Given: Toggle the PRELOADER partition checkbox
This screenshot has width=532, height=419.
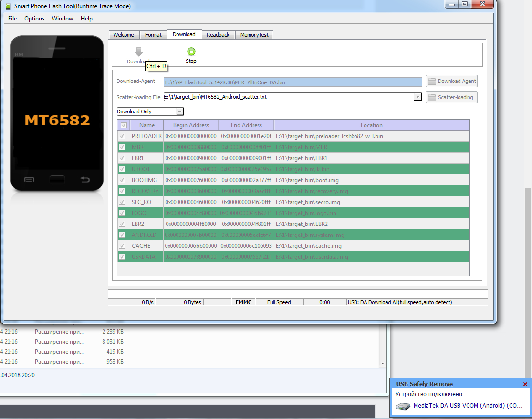Looking at the screenshot, I should [124, 136].
